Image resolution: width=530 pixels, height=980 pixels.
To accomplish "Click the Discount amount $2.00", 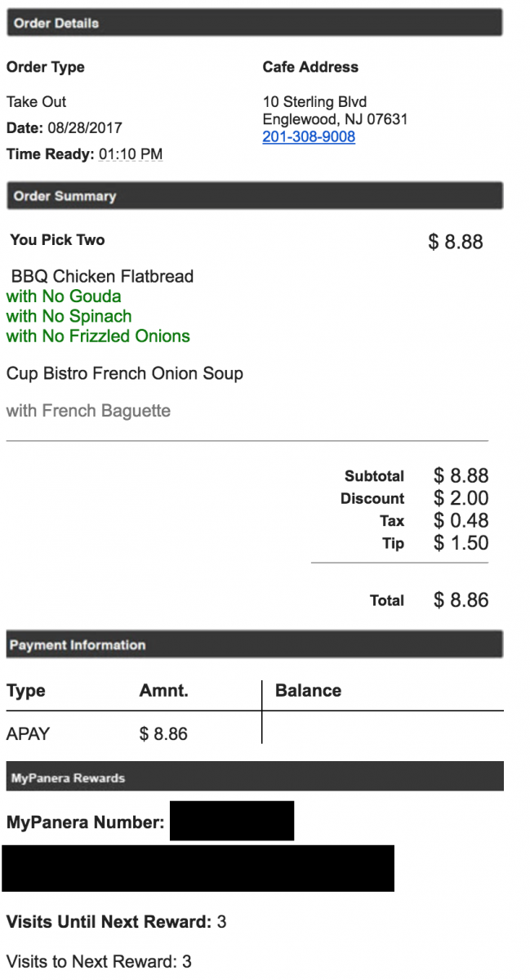I will point(461,498).
